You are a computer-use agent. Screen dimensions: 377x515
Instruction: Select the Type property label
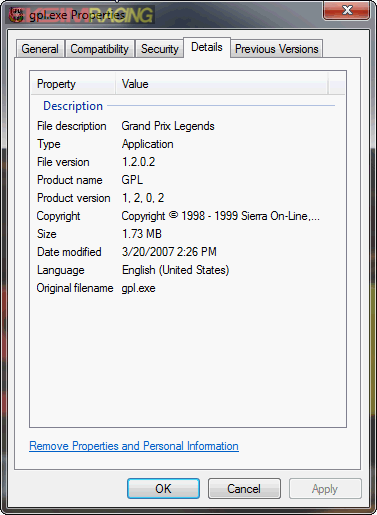click(49, 144)
